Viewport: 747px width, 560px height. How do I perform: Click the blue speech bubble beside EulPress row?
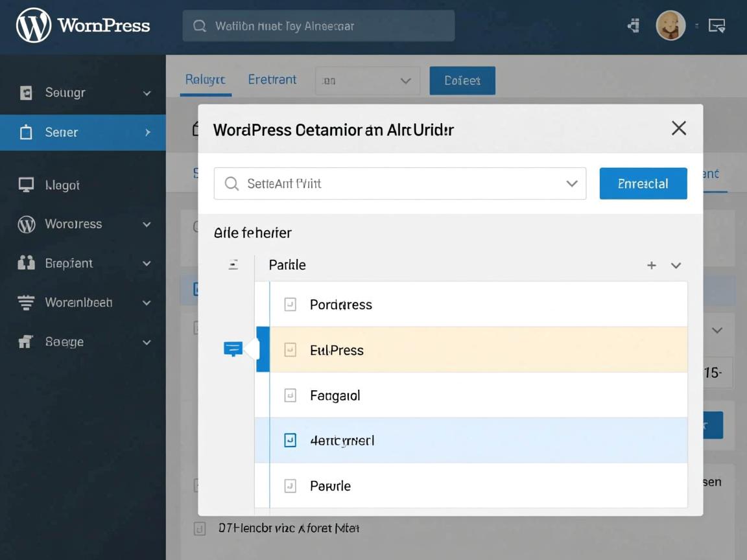pos(233,349)
